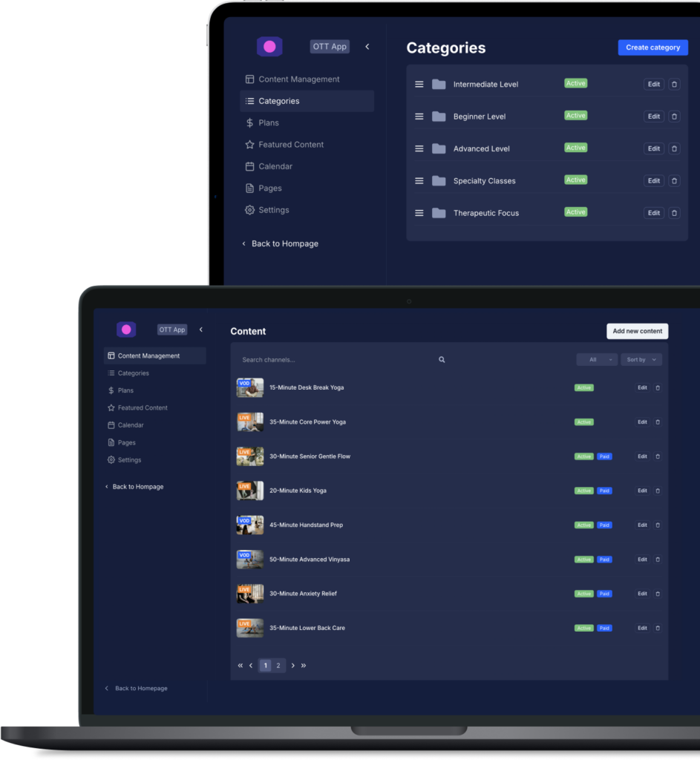Click the Create category button
The height and width of the screenshot is (760, 700).
pyautogui.click(x=652, y=47)
